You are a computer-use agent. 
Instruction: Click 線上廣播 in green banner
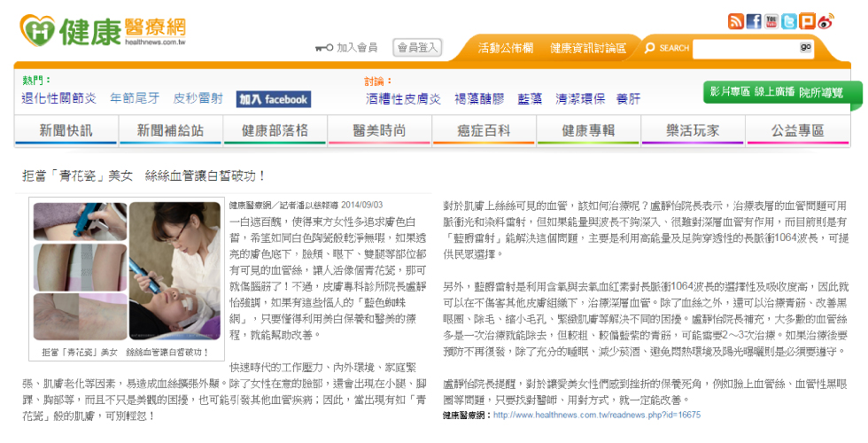point(775,92)
